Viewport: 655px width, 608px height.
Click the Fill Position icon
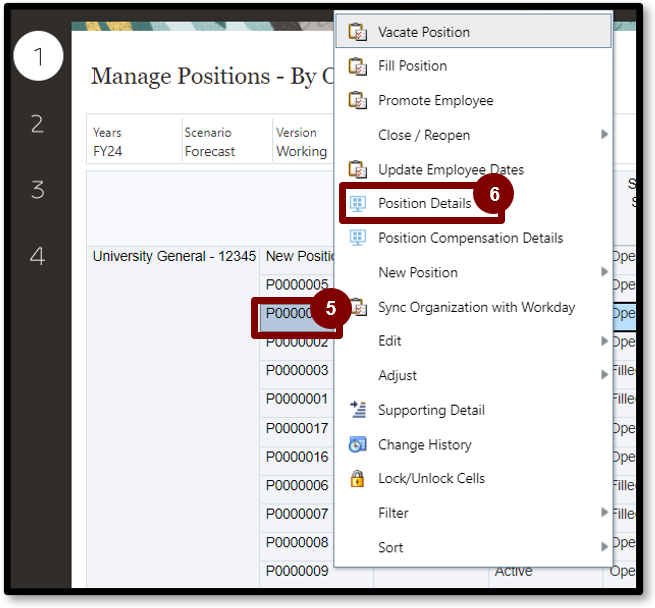(357, 66)
